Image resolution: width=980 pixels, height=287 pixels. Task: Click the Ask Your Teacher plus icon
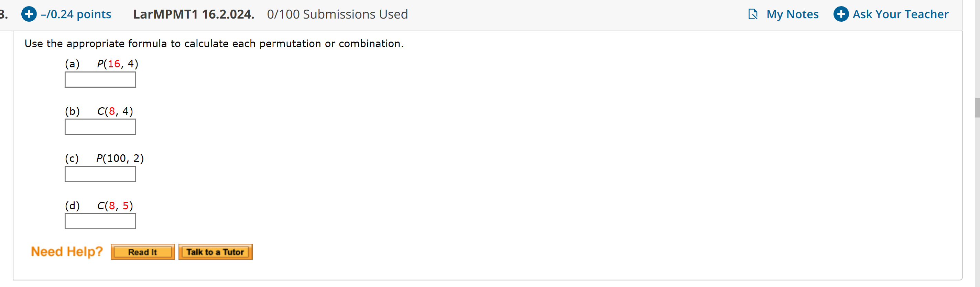click(x=840, y=14)
